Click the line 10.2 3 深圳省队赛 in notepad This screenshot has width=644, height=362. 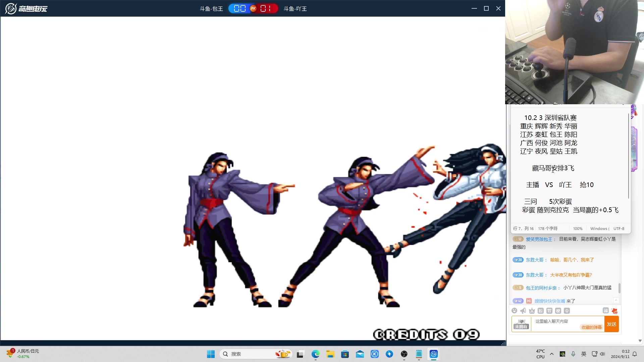[550, 118]
